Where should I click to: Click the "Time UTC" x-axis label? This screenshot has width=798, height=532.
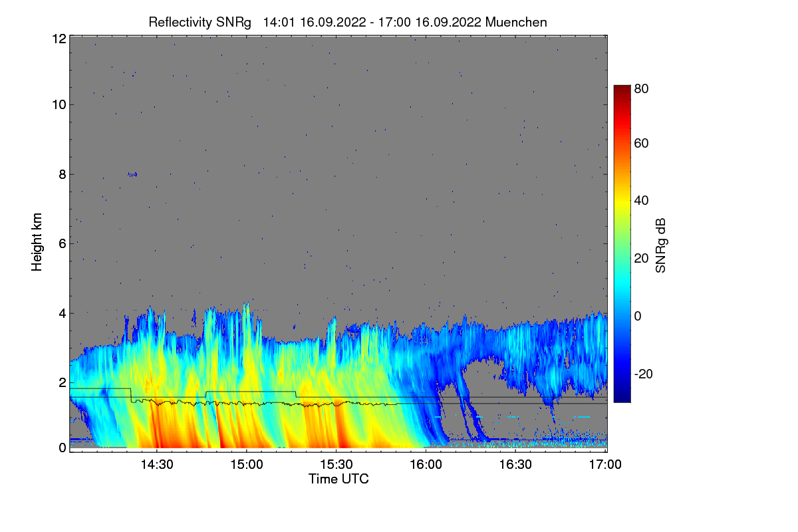coord(338,479)
